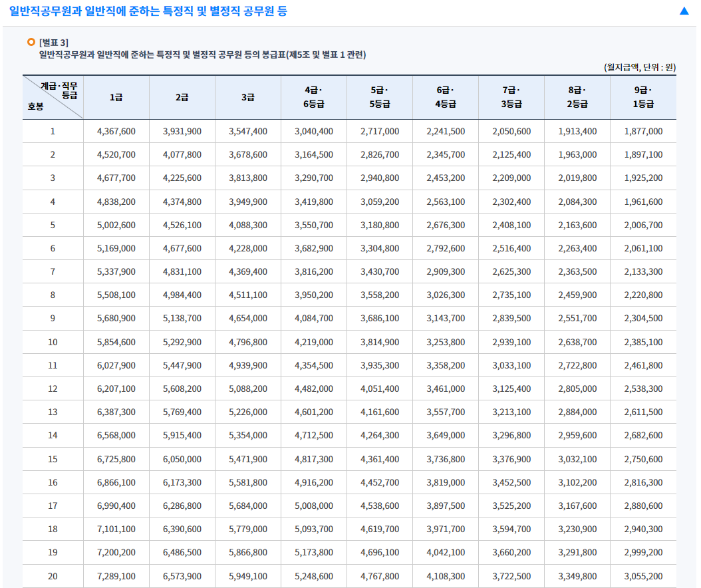Click the orange circle bullet beside [별표 3]
The image size is (701, 588).
31,43
